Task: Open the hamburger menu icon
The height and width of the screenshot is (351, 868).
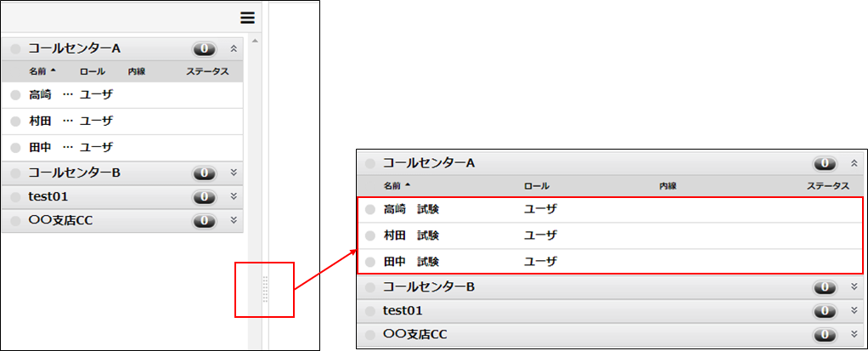Action: (x=247, y=18)
